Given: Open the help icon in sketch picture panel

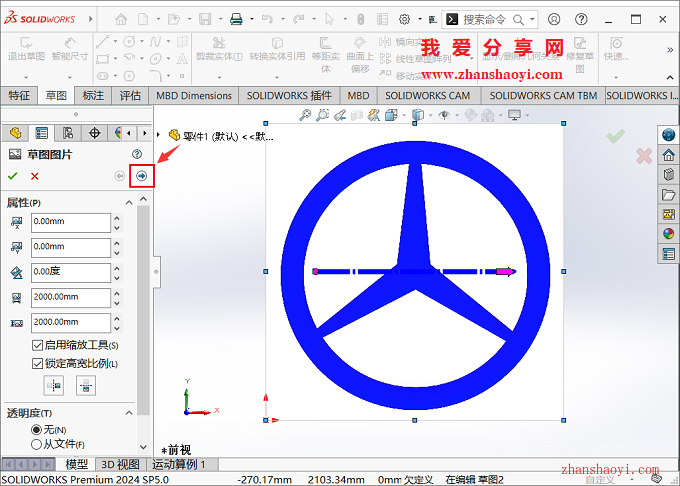Looking at the screenshot, I should [137, 154].
